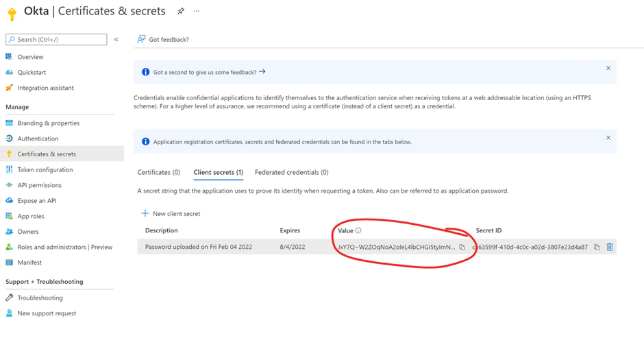Viewport: 644px width, 338px height.
Task: Open New support request
Action: tap(47, 313)
